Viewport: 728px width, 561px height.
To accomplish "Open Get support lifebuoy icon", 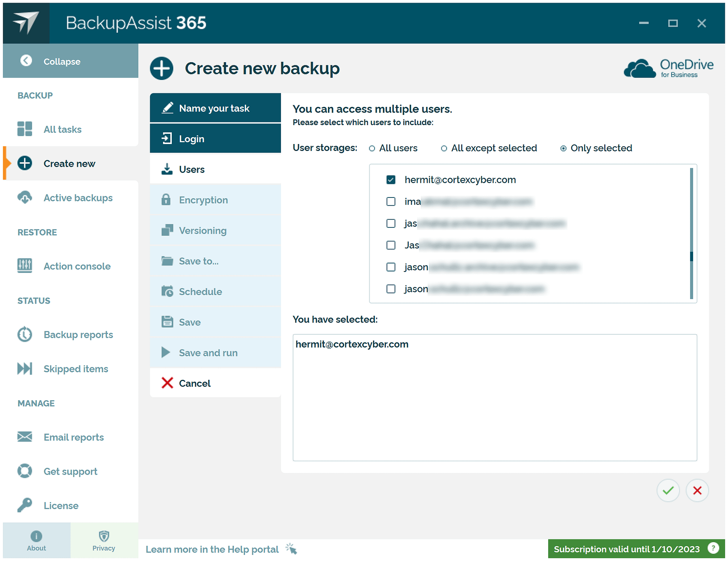I will (25, 471).
